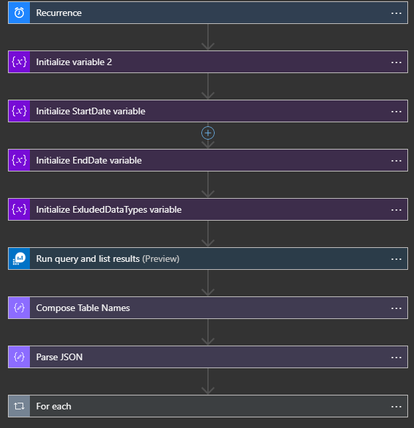Screen dimensions: 414x428
Task: Open the ellipsis menu for Initialize variable 2
Action: coord(396,62)
